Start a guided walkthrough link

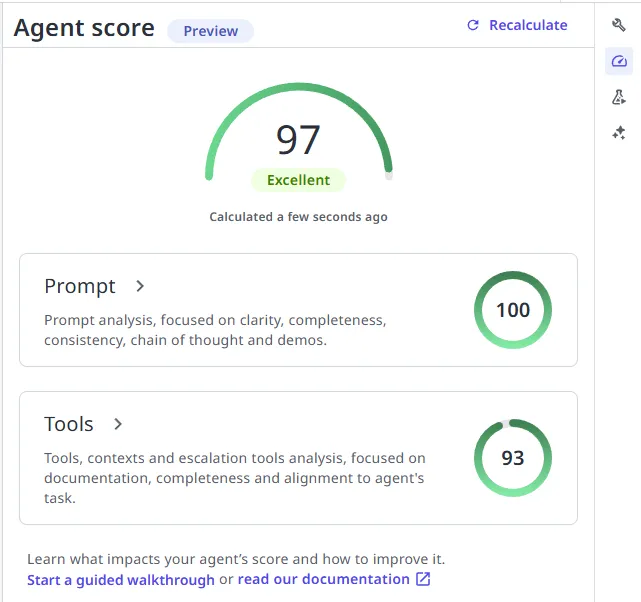(x=121, y=580)
